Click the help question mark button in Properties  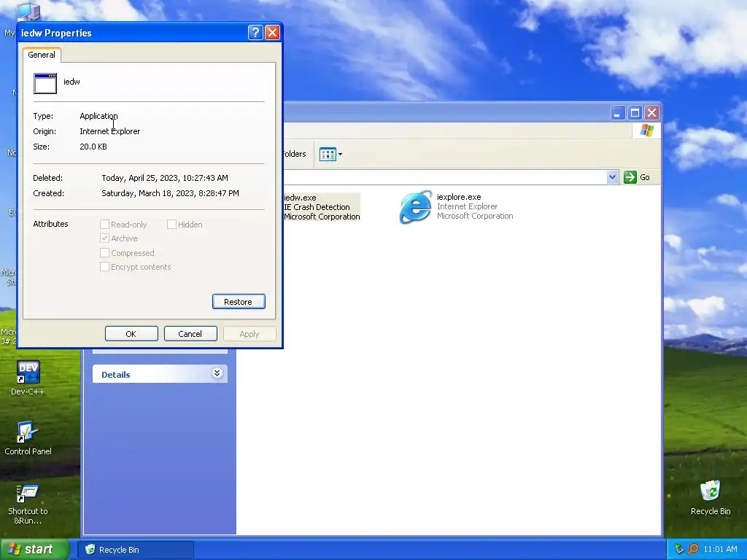[x=255, y=32]
